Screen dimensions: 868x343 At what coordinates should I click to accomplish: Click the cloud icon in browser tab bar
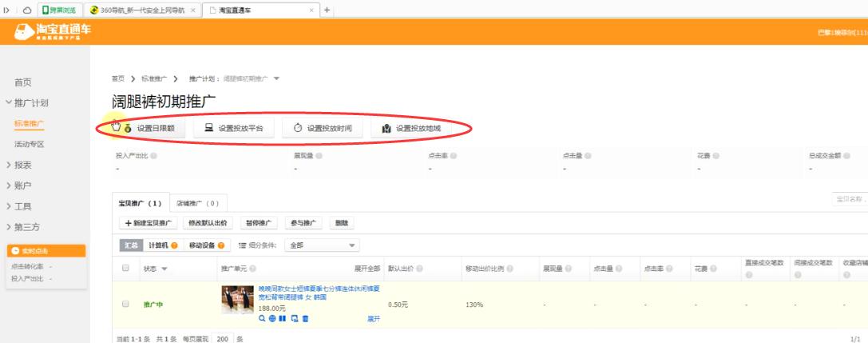point(26,10)
